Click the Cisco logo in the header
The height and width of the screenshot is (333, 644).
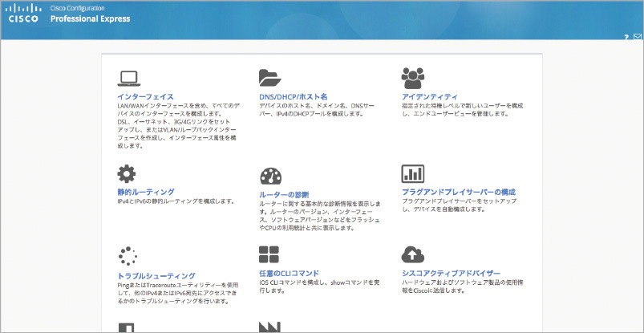24,13
